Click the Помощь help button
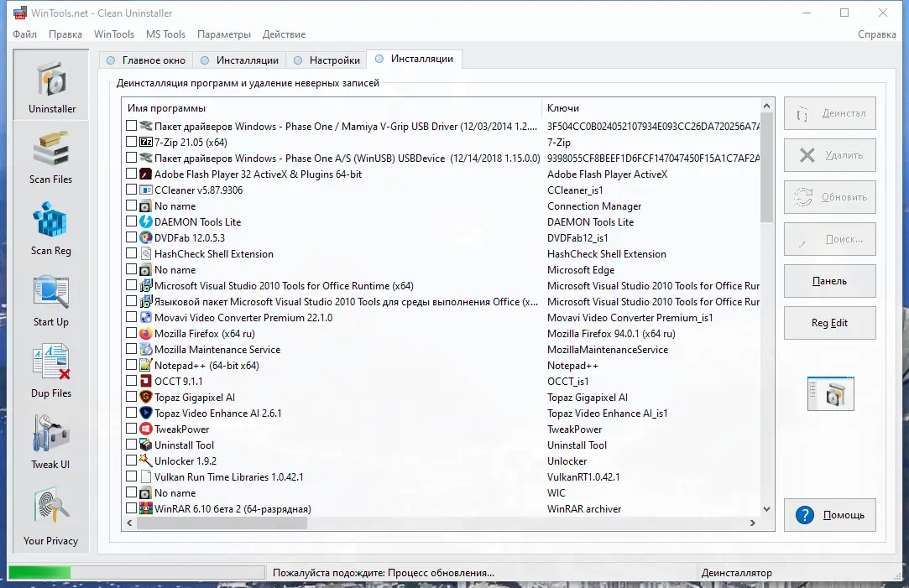The width and height of the screenshot is (909, 588). click(829, 515)
